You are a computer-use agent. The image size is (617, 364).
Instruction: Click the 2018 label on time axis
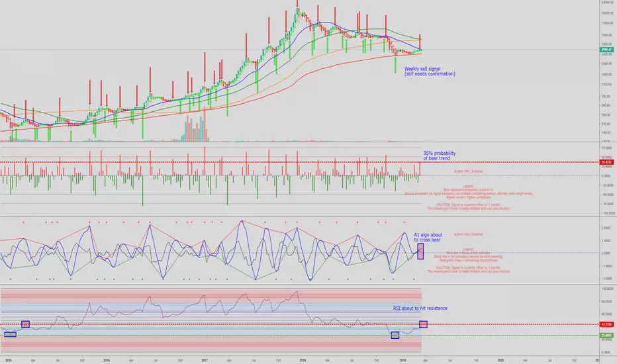(x=303, y=360)
